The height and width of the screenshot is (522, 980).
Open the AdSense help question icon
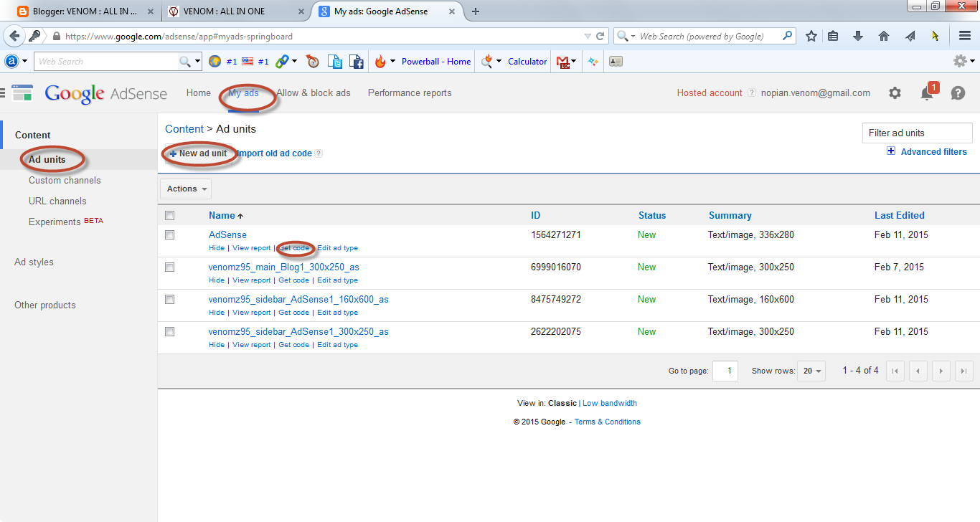tap(958, 93)
